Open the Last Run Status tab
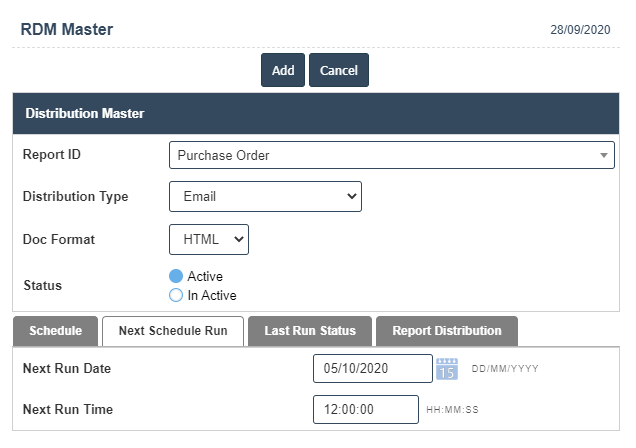The image size is (636, 448). coord(310,331)
